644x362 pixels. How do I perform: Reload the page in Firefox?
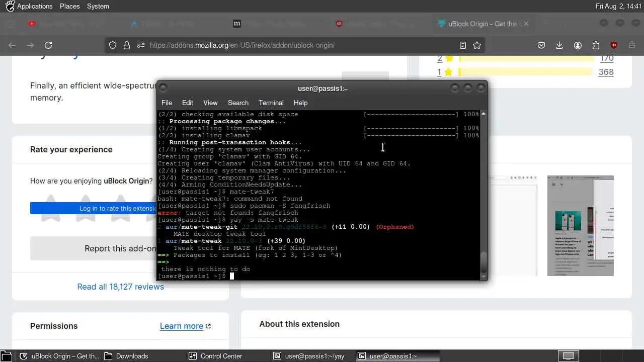click(x=48, y=45)
